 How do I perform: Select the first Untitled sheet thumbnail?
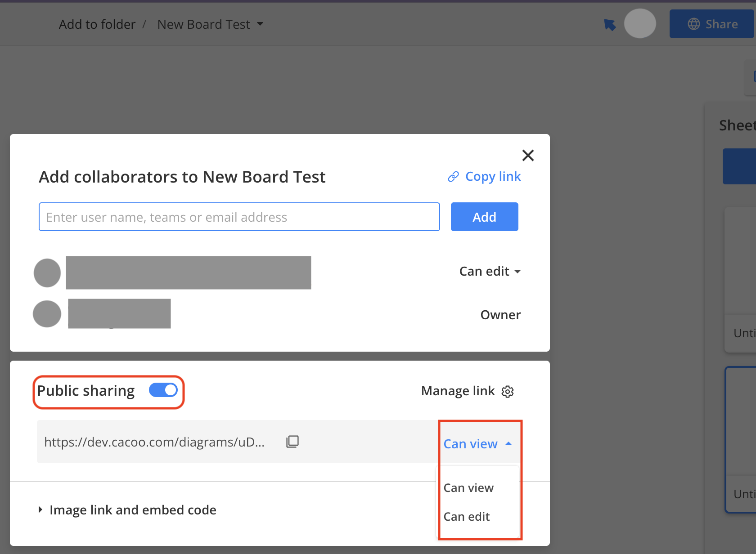coord(741,280)
